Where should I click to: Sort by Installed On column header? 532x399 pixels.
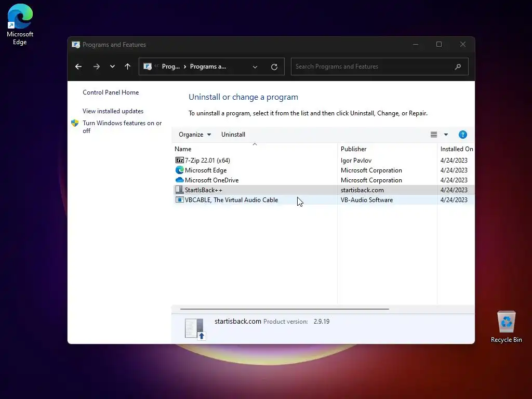click(x=456, y=149)
